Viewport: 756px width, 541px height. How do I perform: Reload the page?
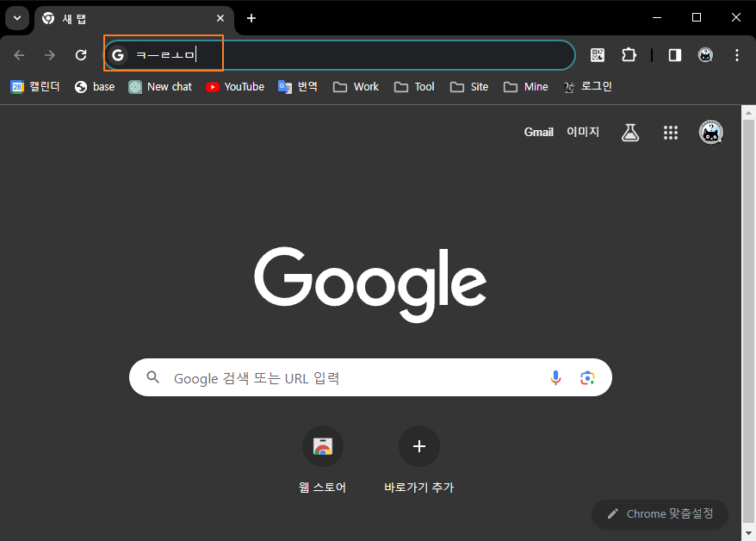click(x=81, y=55)
